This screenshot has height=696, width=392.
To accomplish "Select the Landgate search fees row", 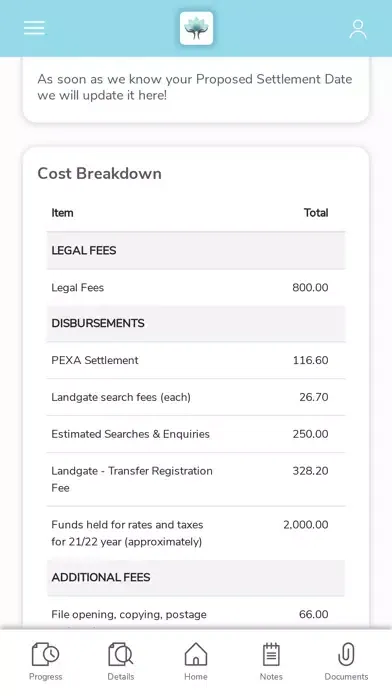I will coord(196,397).
